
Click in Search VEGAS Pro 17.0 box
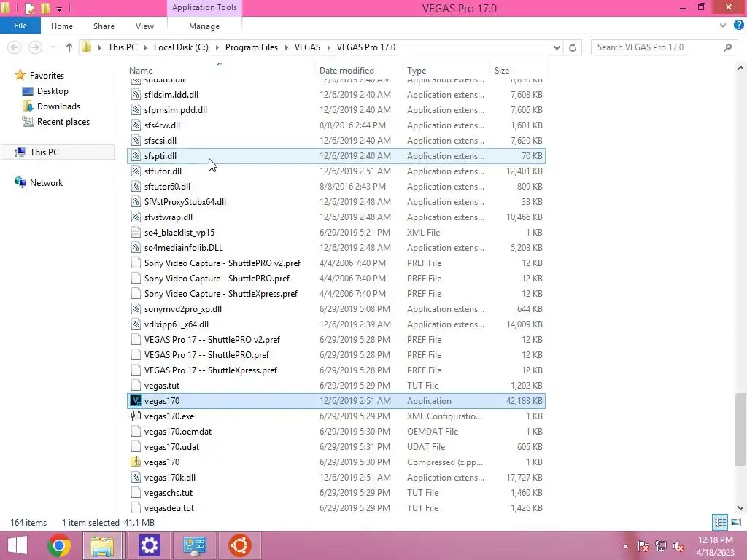click(657, 47)
